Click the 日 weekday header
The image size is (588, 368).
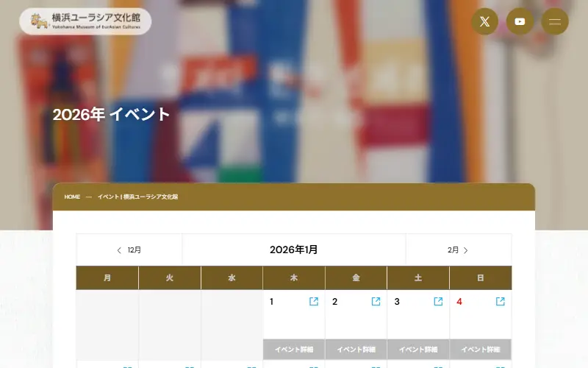tap(481, 278)
